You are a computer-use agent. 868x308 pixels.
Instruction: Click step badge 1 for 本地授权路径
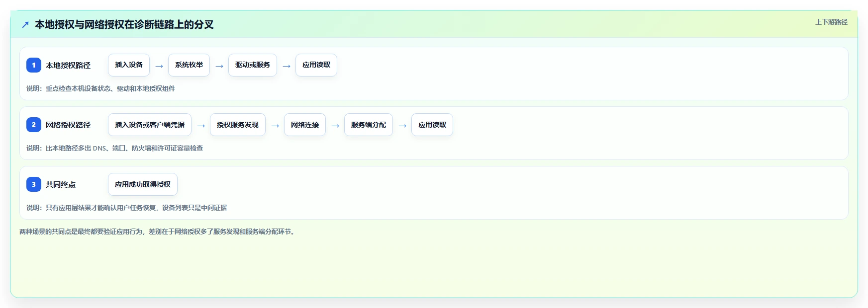pyautogui.click(x=34, y=65)
